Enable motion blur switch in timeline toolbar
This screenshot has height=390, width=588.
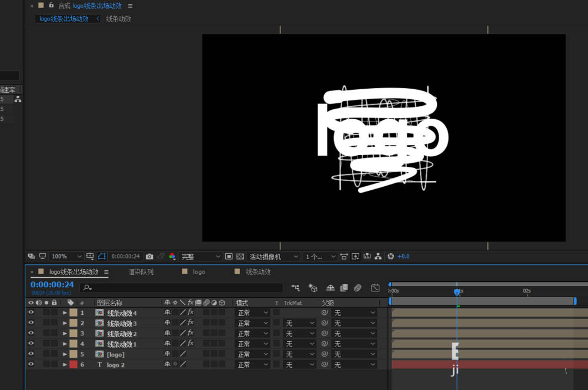[358, 288]
